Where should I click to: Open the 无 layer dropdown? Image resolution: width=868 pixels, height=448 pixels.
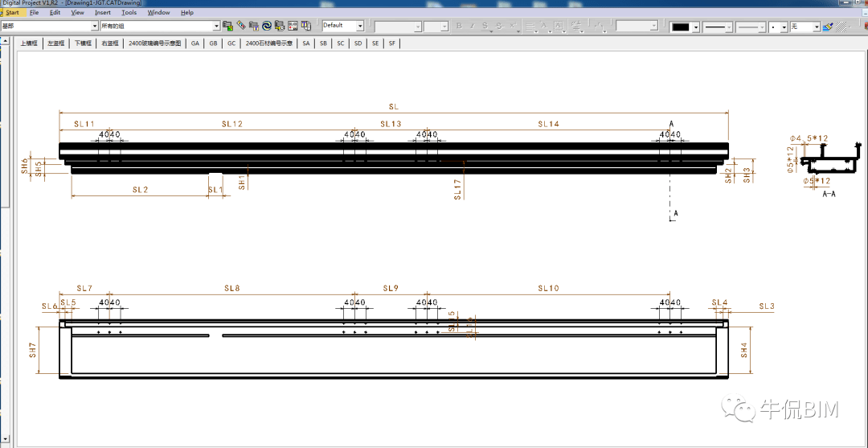816,27
